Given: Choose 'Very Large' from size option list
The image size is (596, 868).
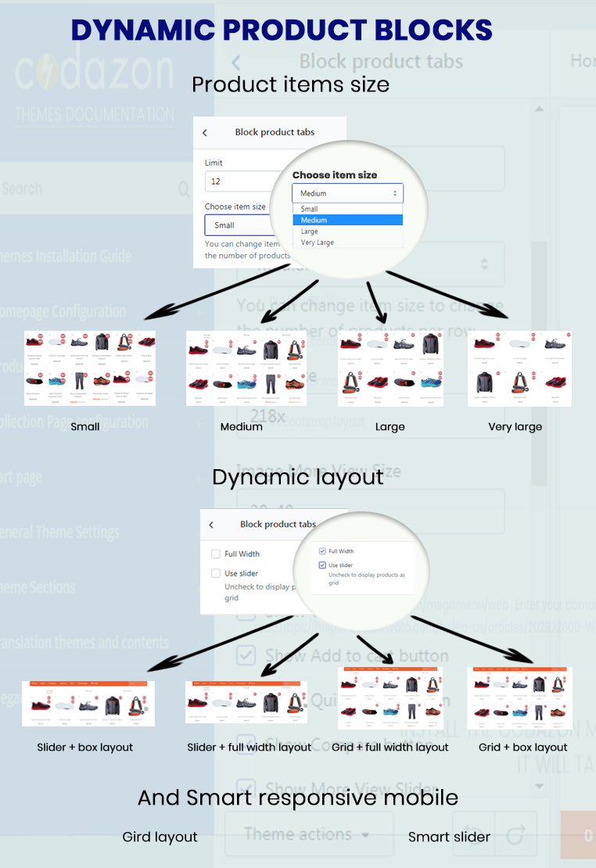Looking at the screenshot, I should click(x=347, y=242).
